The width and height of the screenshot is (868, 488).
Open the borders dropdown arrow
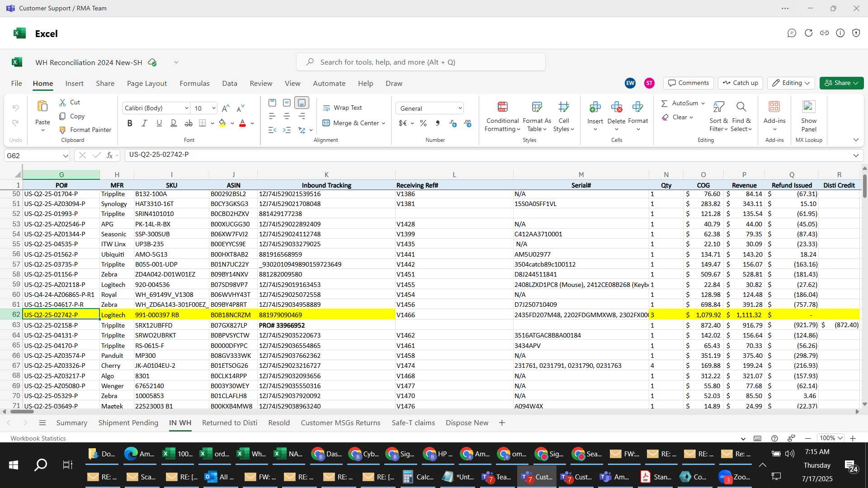tap(212, 123)
